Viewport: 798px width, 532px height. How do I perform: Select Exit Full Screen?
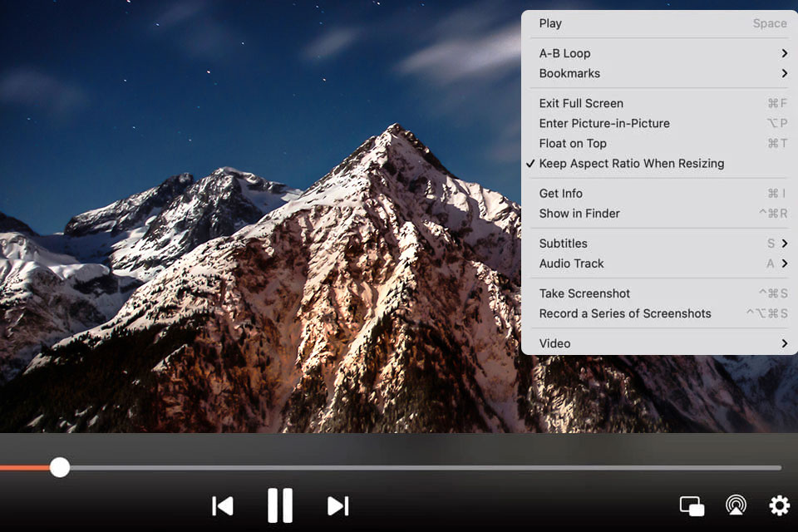coord(659,103)
